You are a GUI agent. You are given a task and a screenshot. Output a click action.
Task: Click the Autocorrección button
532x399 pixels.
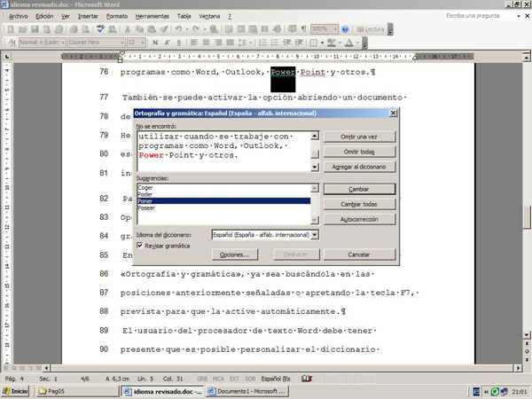click(x=359, y=219)
